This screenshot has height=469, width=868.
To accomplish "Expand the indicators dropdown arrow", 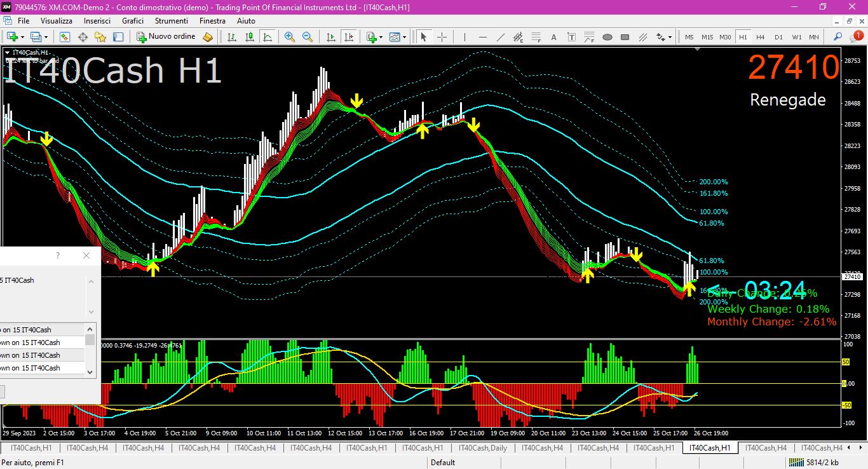I will click(x=381, y=37).
